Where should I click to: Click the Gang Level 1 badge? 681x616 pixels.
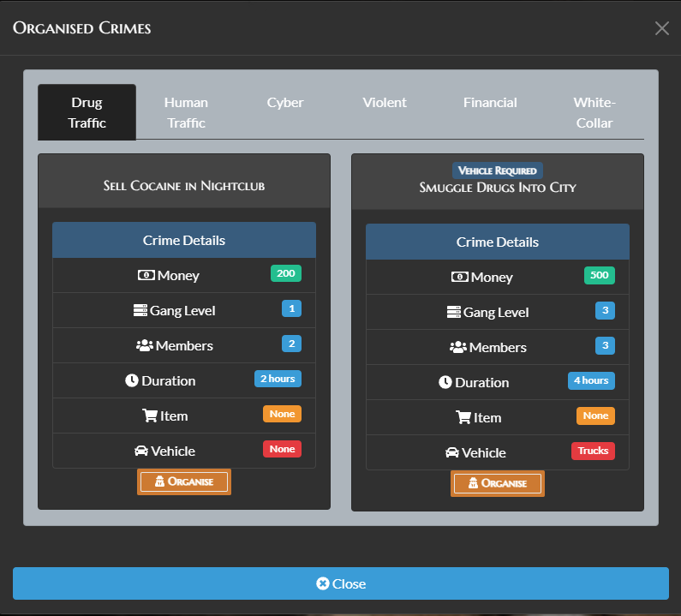tap(291, 309)
